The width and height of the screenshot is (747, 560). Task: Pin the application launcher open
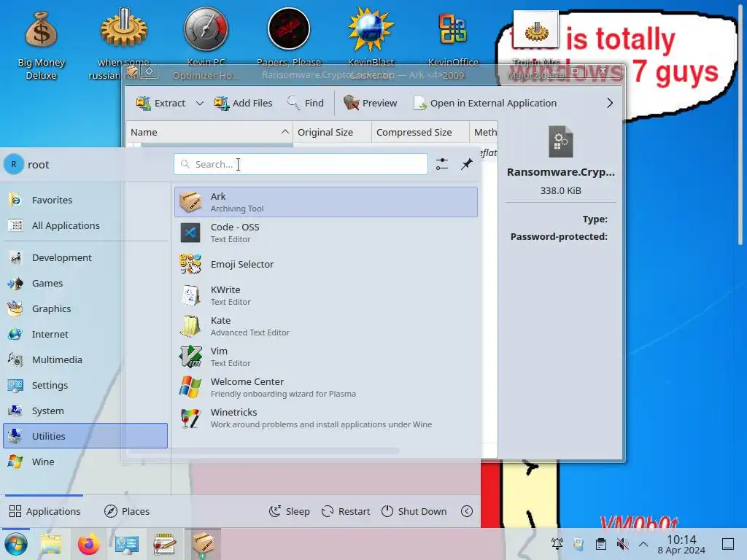466,164
